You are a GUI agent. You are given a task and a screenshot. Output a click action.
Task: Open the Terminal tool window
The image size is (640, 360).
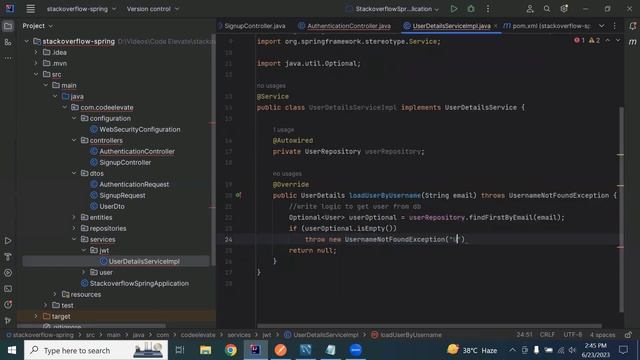point(8,289)
